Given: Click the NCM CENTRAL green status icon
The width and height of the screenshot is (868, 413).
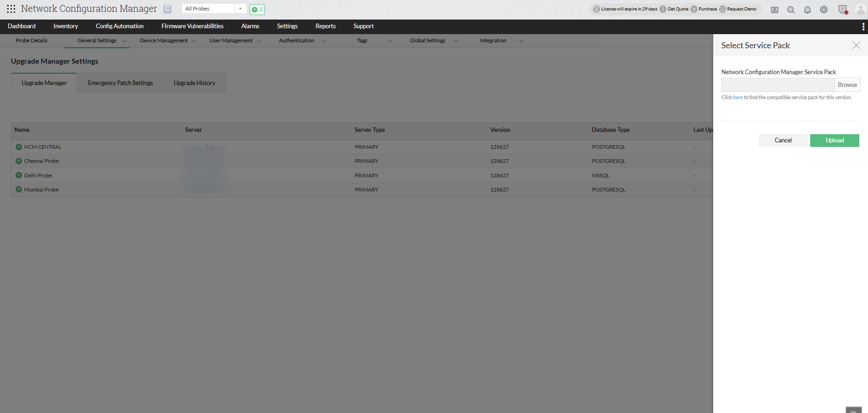Looking at the screenshot, I should coord(19,147).
